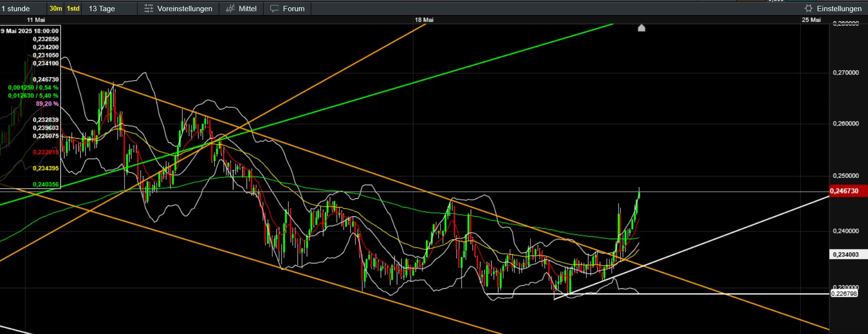868x334 pixels.
Task: Click the green value 0,240356 in data box
Action: (x=46, y=185)
